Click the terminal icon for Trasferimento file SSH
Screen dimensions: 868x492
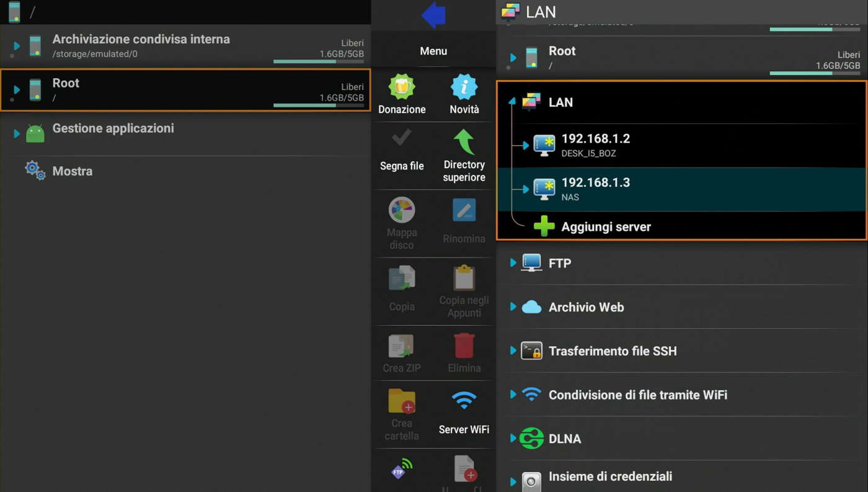coord(531,351)
